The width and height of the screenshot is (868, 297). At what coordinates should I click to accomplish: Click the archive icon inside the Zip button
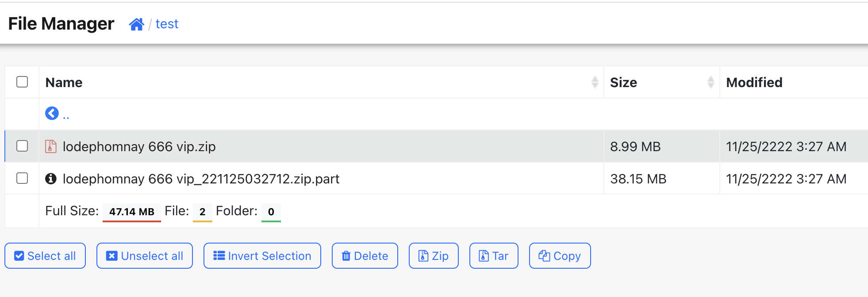[424, 255]
